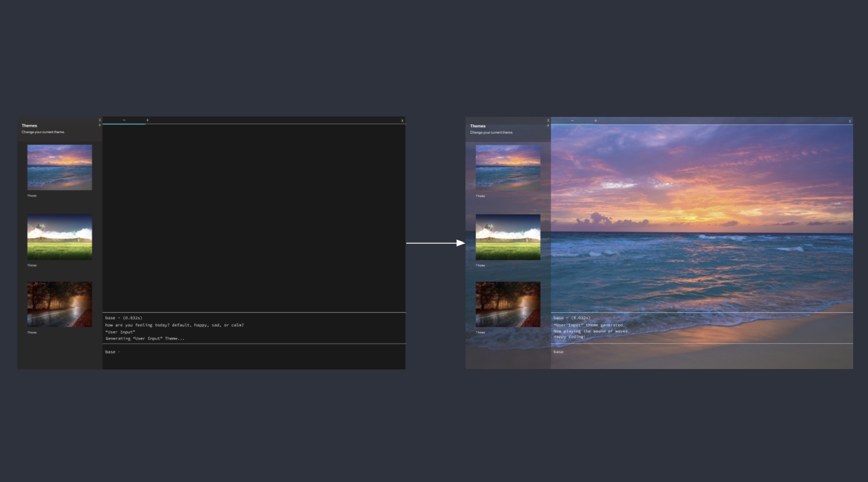The height and width of the screenshot is (482, 868).
Task: Click the 'base' command prompt in dark terminal
Action: [x=110, y=352]
